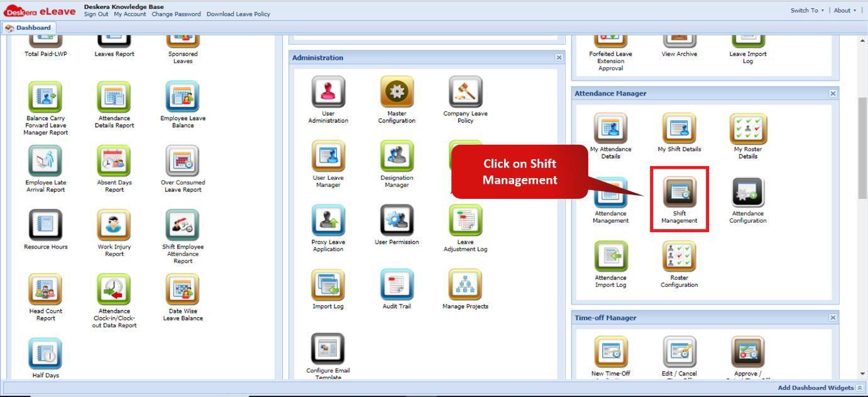Viewport: 868px width, 397px height.
Task: Close the Administration panel
Action: [x=558, y=57]
